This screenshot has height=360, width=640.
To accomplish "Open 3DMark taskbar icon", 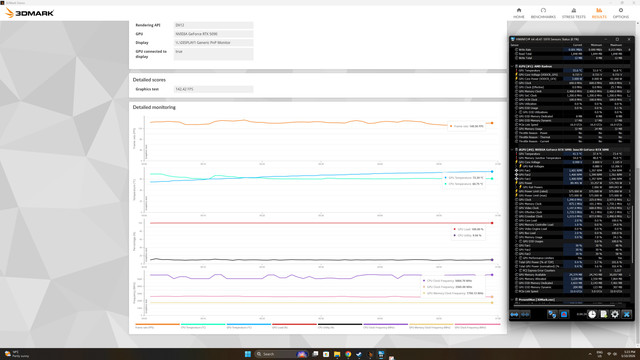I will [x=370, y=354].
